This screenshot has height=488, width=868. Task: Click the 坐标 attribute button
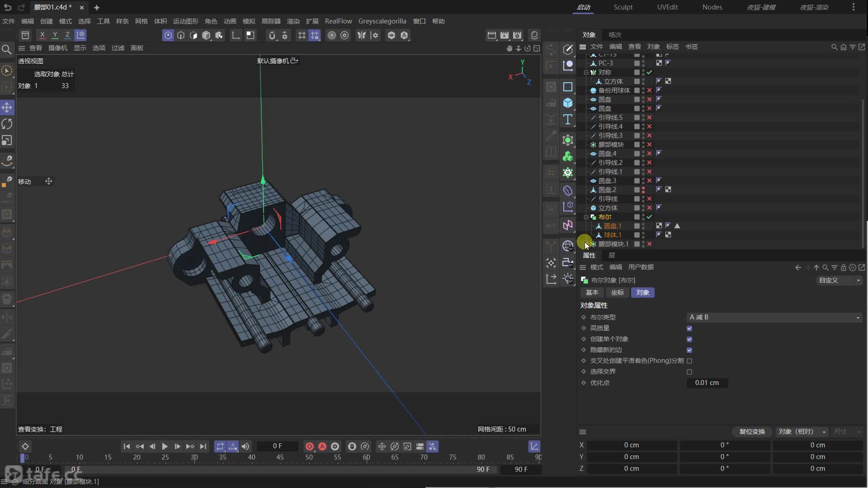(617, 292)
